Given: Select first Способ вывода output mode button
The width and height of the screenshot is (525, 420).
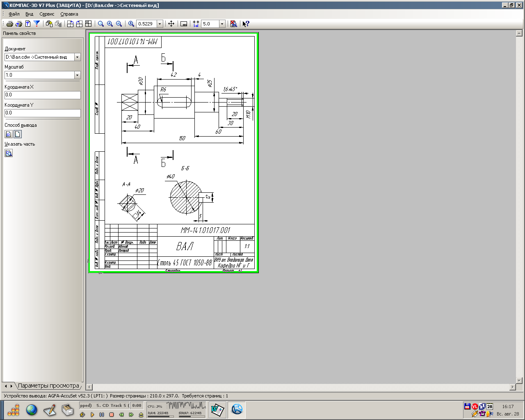Looking at the screenshot, I should point(9,134).
